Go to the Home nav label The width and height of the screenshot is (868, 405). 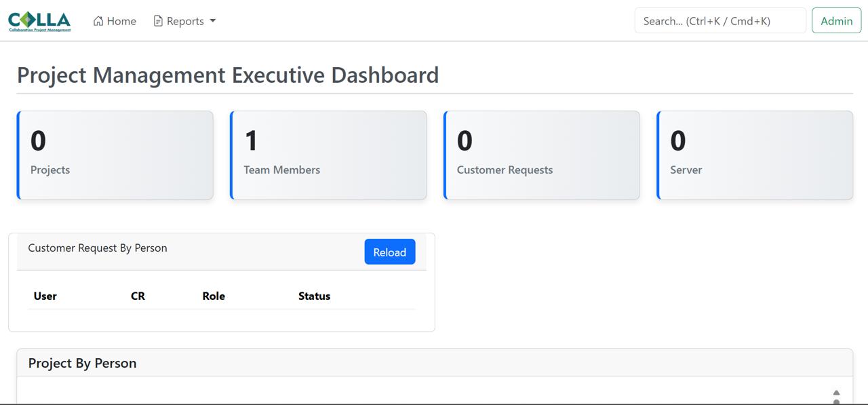[x=121, y=21]
